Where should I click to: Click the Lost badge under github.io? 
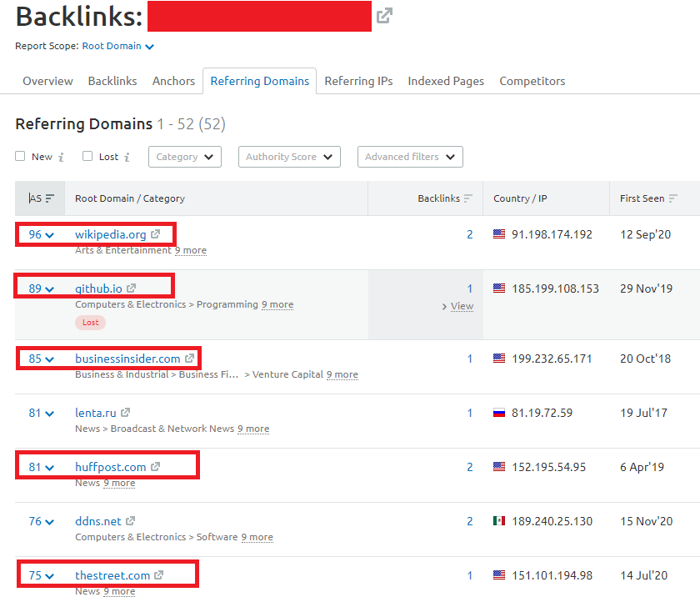point(90,323)
